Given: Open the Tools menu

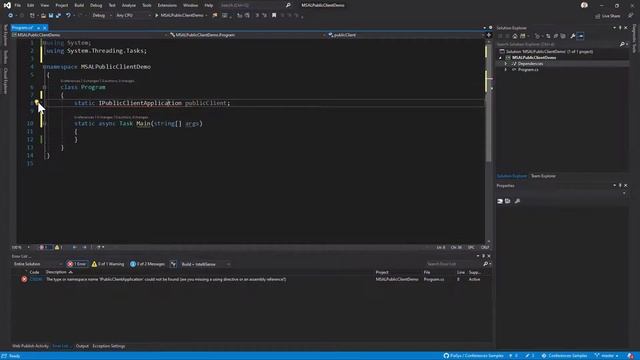Looking at the screenshot, I should click(x=147, y=5).
